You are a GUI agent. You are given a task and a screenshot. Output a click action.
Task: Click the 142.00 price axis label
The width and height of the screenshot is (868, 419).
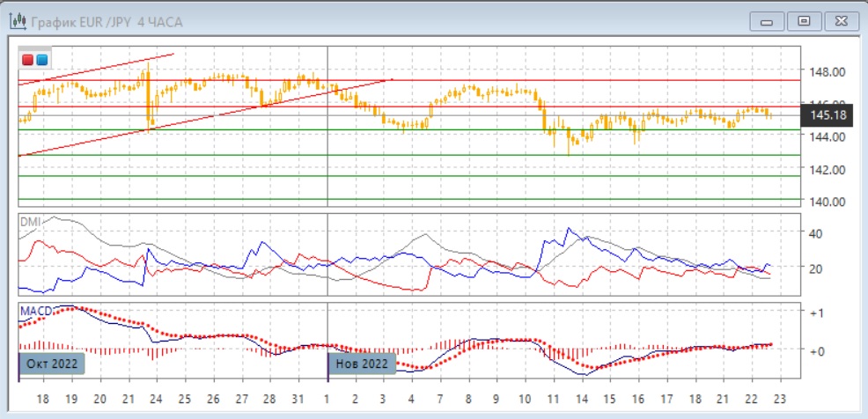tap(828, 169)
